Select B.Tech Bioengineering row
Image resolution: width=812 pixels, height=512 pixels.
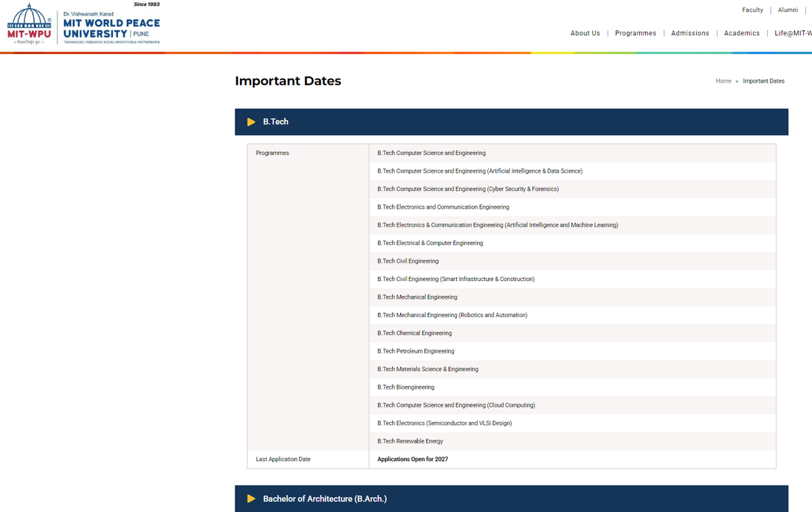click(x=573, y=387)
